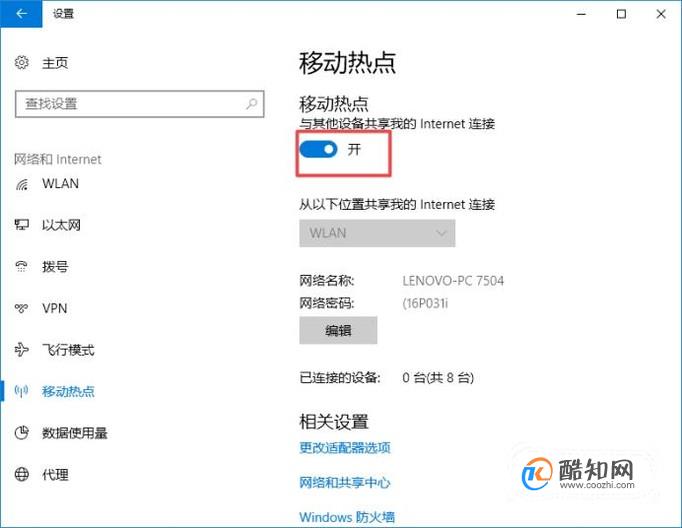
Task: Go to the VPN section
Action: (55, 308)
